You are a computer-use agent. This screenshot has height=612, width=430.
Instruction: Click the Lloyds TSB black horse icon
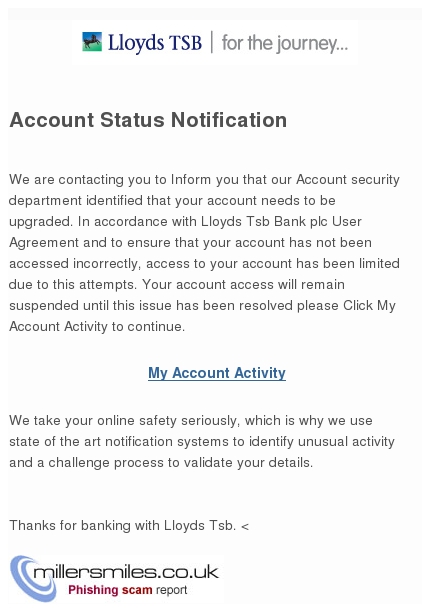(x=92, y=42)
